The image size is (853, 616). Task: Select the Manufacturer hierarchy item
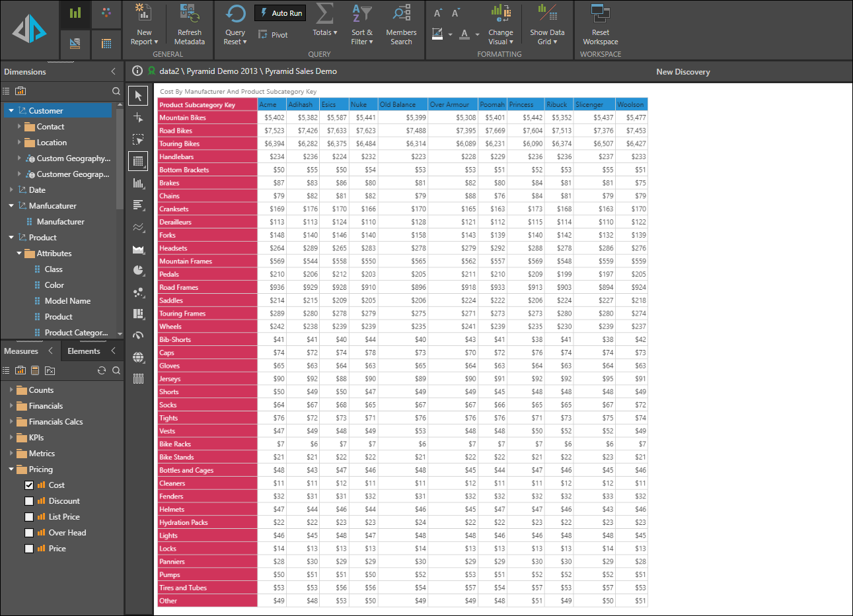coord(60,222)
